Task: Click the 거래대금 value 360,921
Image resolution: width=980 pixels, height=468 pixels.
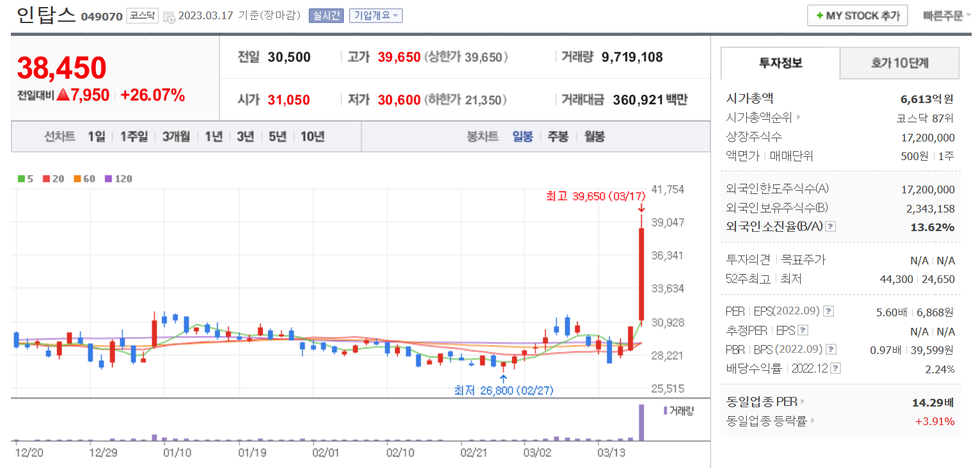Action: click(x=637, y=100)
